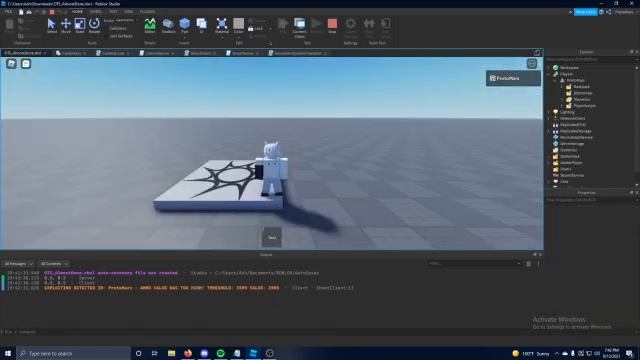Open Spotify from taskbar
This screenshot has width=640, height=360.
tap(221, 353)
